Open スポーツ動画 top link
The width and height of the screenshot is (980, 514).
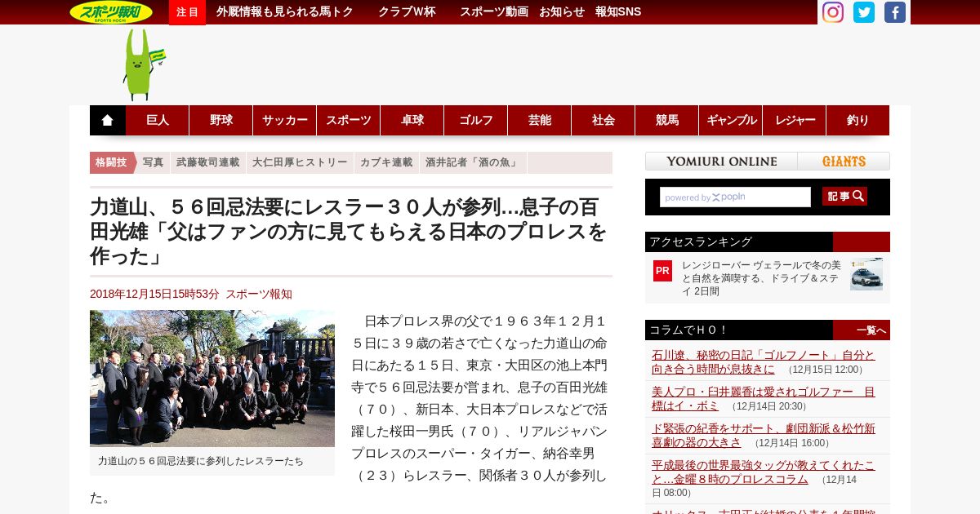pos(493,12)
